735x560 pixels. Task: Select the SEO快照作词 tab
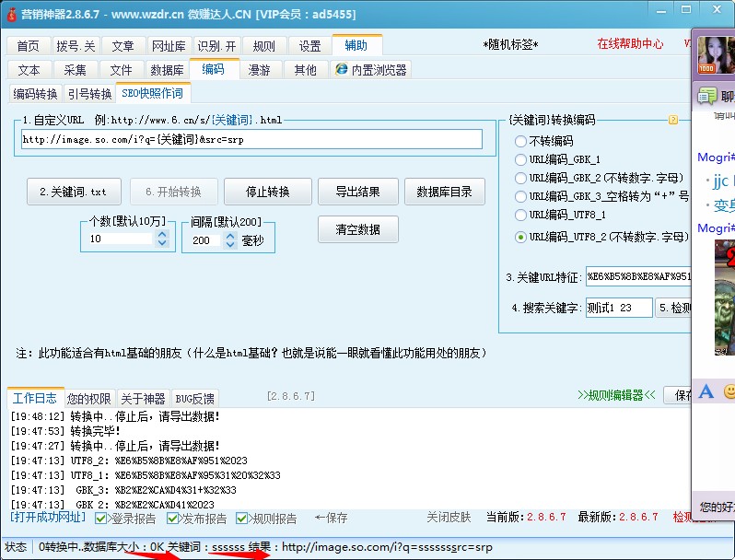[153, 93]
